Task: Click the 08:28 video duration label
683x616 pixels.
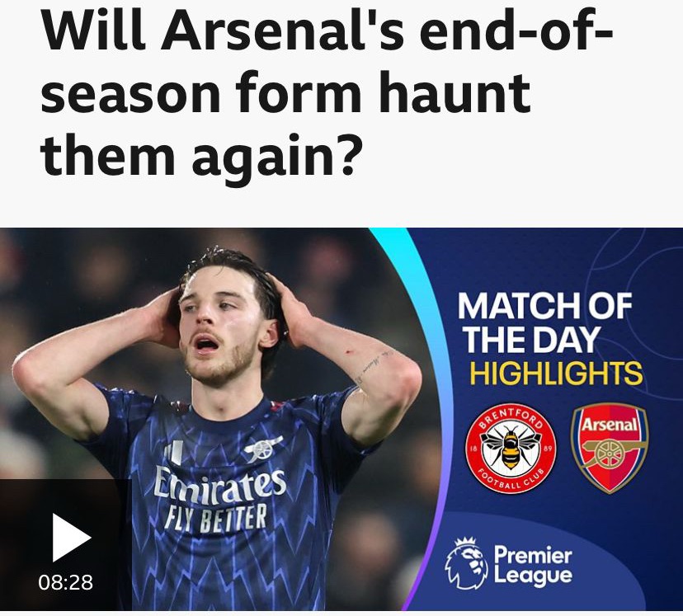Action: click(x=66, y=582)
